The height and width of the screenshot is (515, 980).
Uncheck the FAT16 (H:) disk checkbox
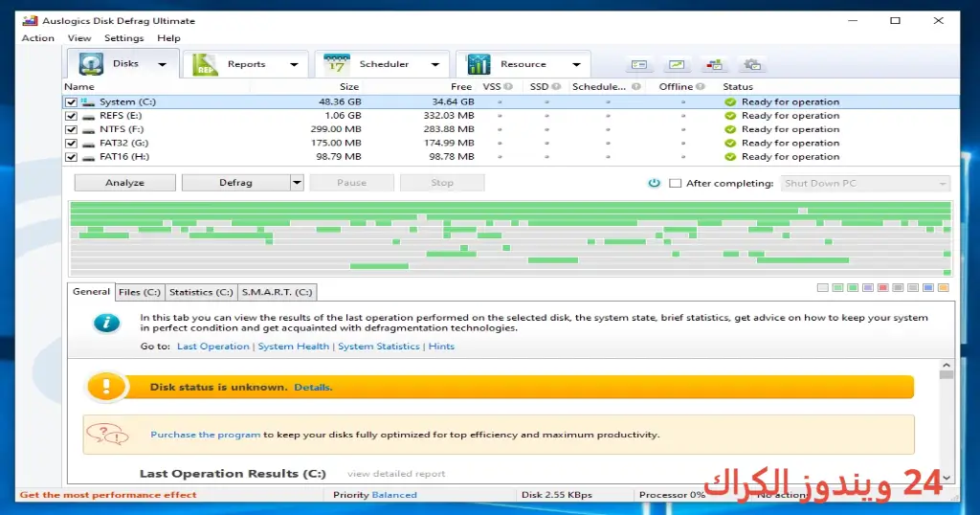[71, 157]
